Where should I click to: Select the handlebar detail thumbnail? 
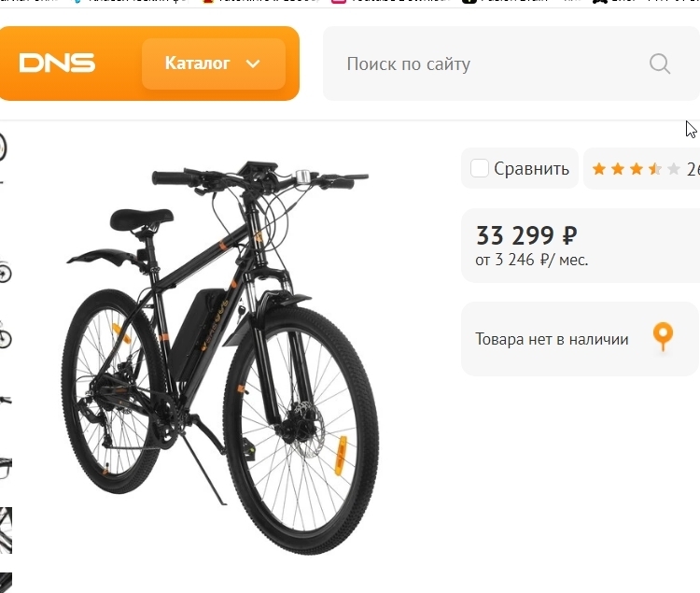(x=6, y=400)
